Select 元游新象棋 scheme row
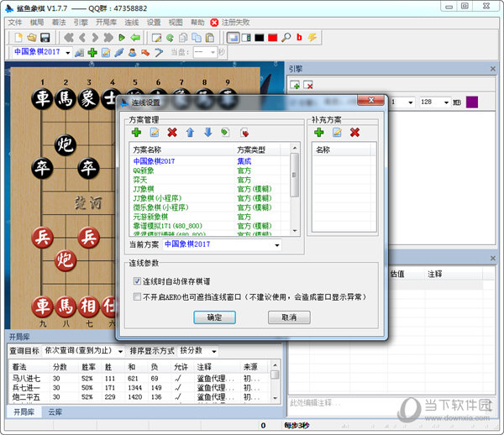 point(209,217)
